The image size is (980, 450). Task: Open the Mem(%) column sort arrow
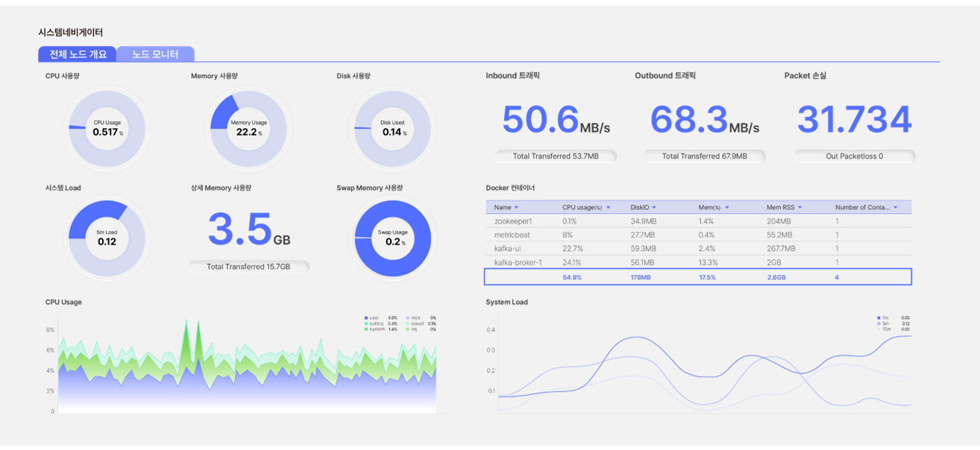click(726, 207)
